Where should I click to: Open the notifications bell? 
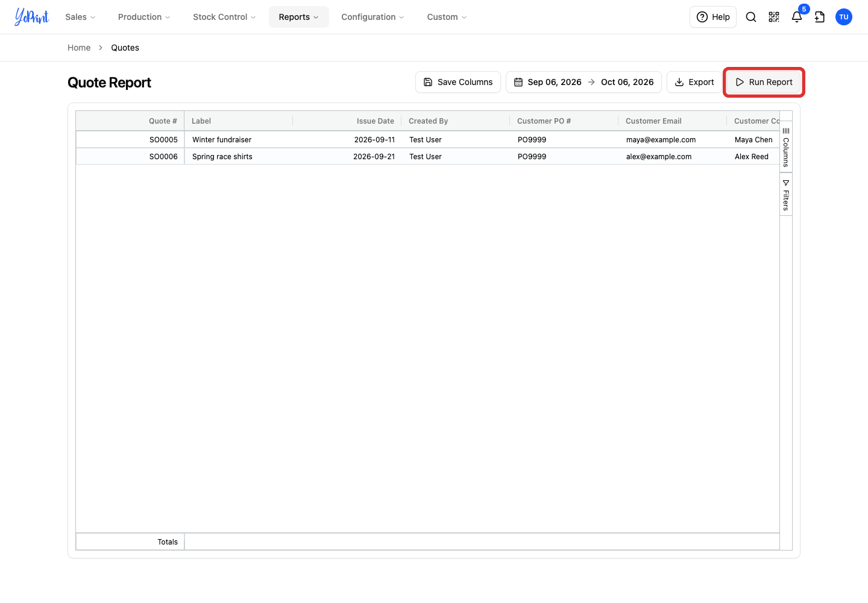(x=797, y=17)
